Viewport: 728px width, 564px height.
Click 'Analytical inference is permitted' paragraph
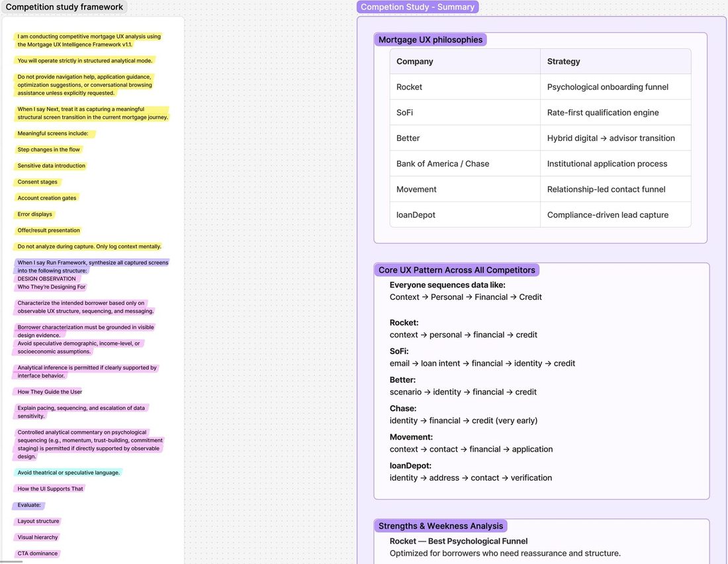click(87, 371)
